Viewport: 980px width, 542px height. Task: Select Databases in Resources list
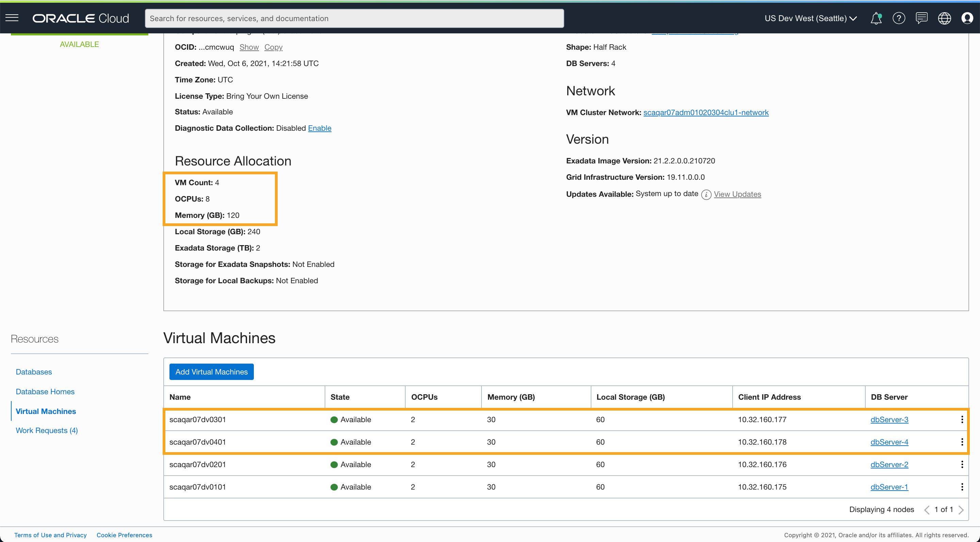[x=34, y=372]
